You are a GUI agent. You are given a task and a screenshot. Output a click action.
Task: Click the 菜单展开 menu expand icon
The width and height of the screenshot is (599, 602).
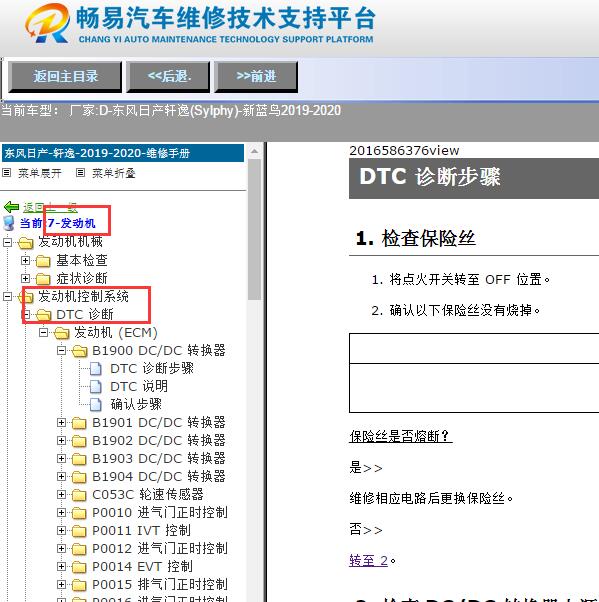[7, 173]
